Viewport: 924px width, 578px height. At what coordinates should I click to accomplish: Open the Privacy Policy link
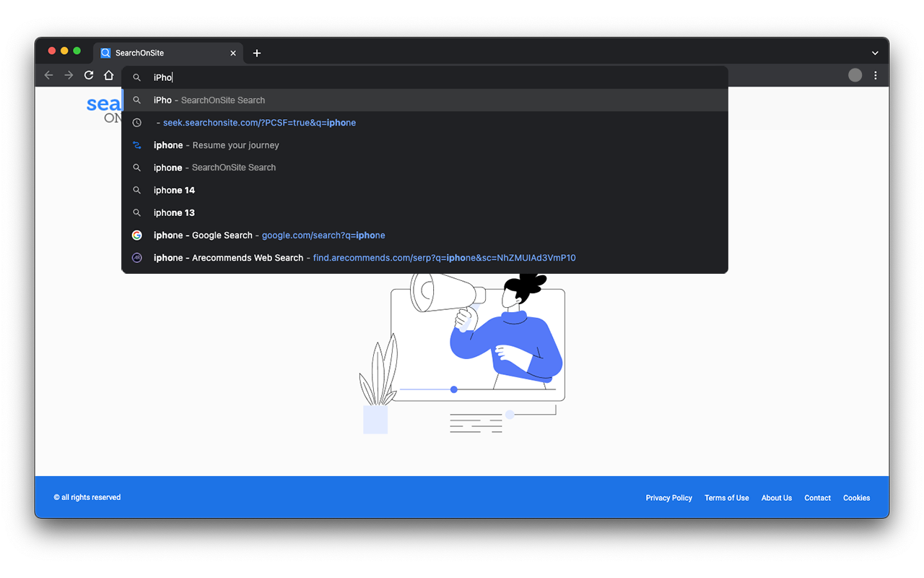pos(668,497)
